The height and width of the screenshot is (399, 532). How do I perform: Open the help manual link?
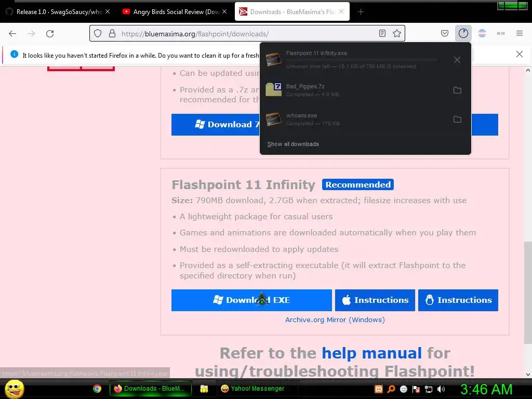(371, 353)
